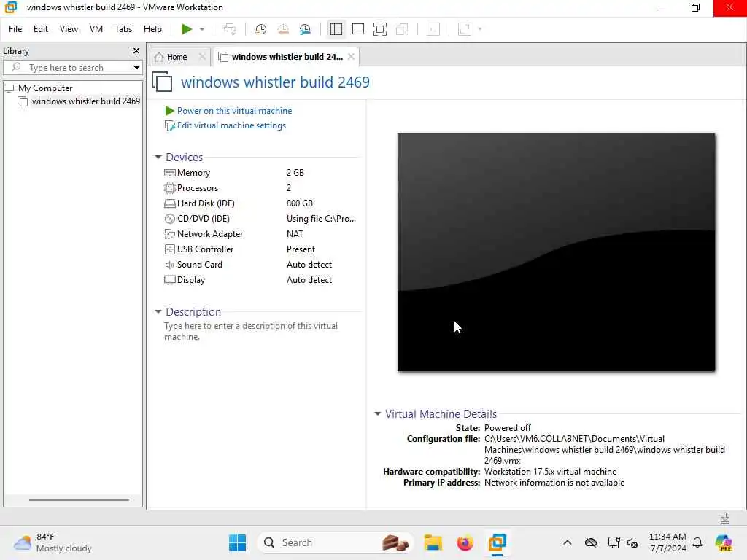
Task: Collapse the Devices section
Action: click(158, 157)
